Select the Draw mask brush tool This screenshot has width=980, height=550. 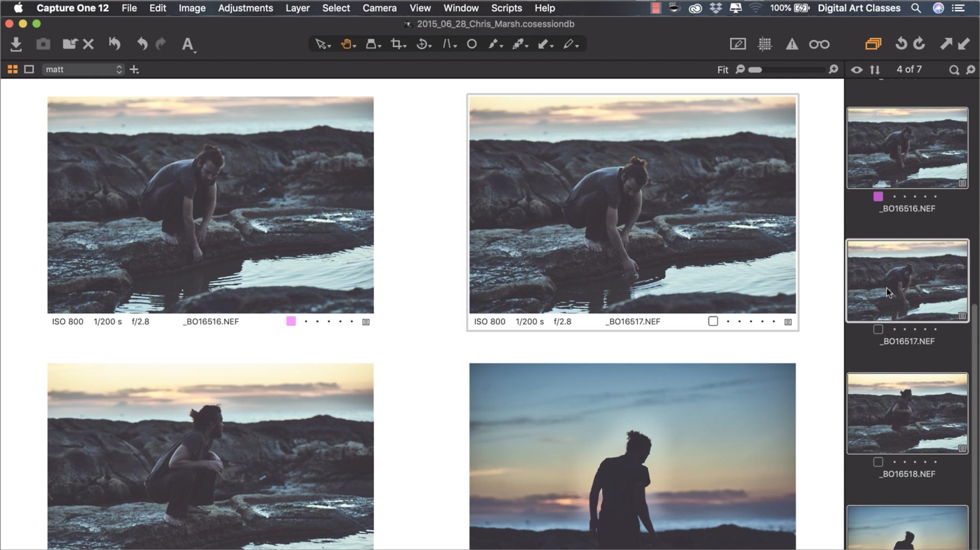pyautogui.click(x=495, y=44)
